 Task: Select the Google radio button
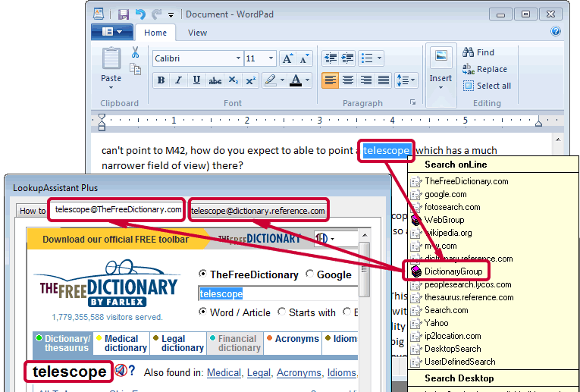click(x=309, y=274)
